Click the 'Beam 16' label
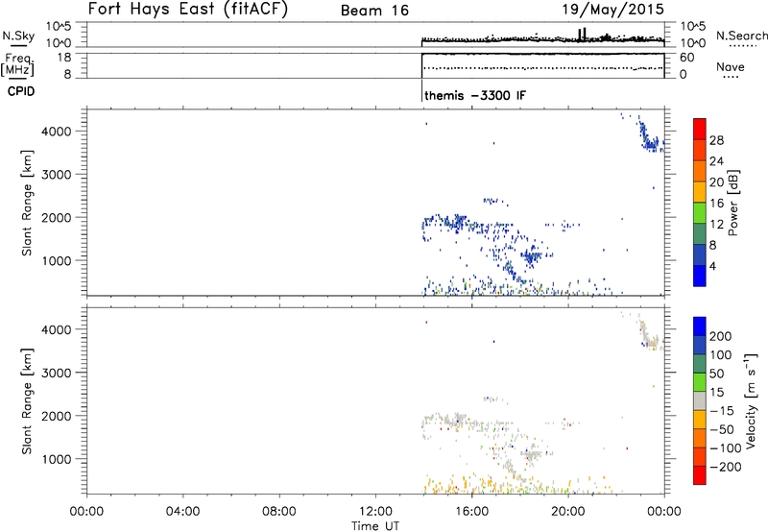 374,11
